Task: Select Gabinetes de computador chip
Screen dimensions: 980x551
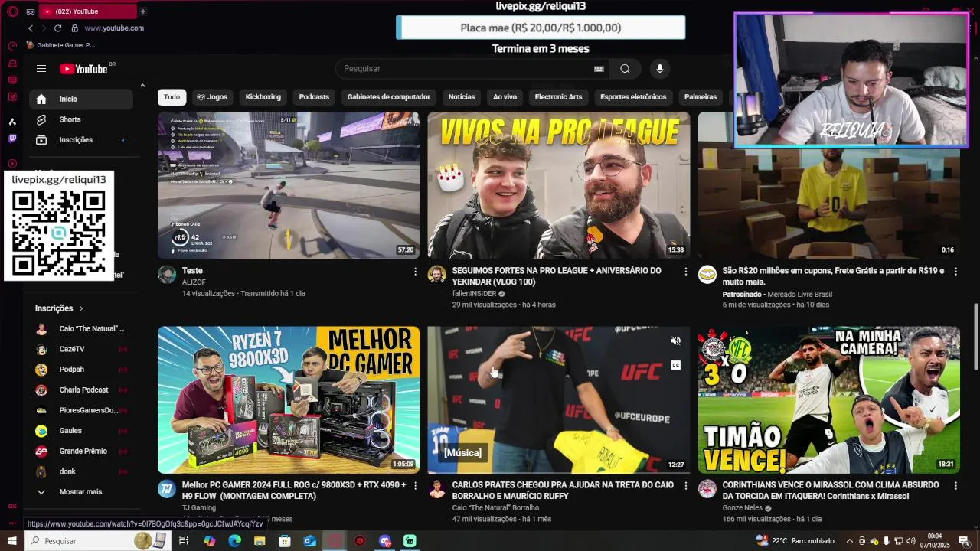Action: [389, 97]
